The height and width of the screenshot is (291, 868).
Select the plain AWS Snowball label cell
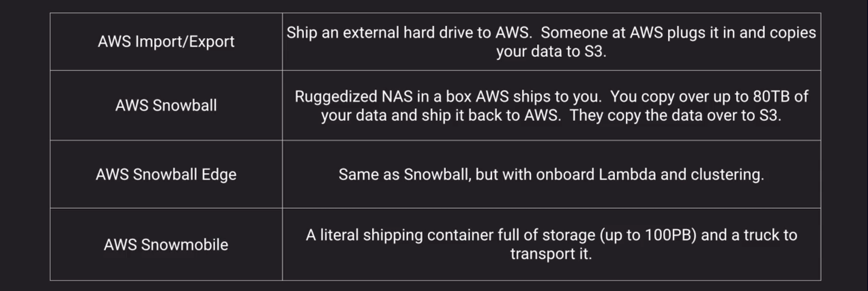[166, 105]
